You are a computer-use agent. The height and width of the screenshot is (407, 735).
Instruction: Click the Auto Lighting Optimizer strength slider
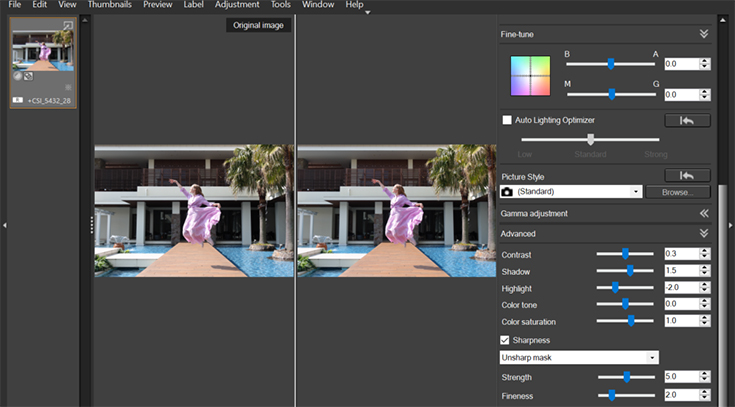591,139
